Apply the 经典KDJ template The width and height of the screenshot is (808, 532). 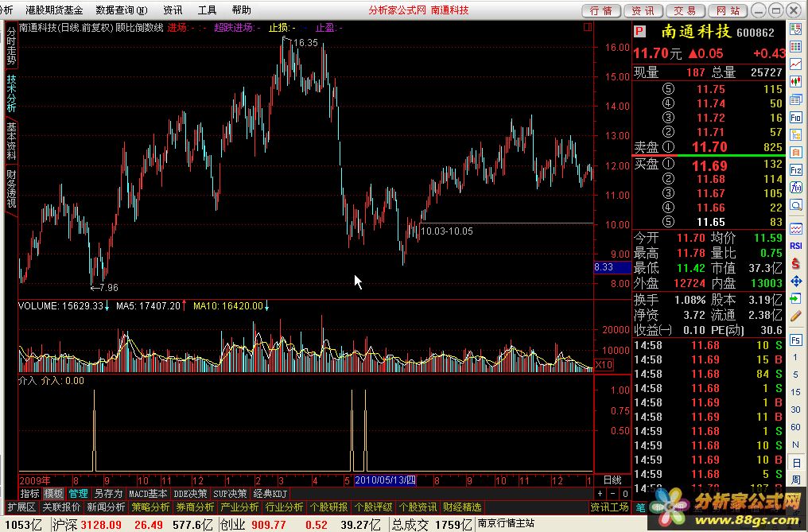click(x=270, y=494)
